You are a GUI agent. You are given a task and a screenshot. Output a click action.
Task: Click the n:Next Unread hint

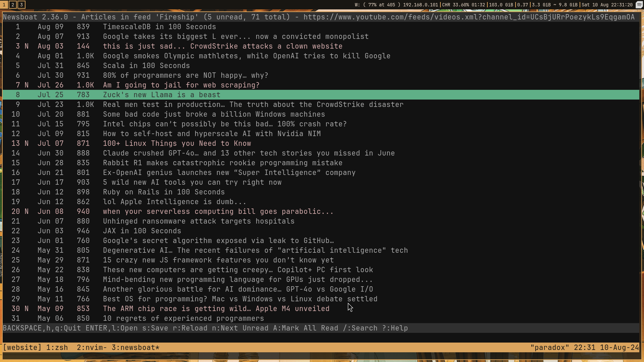(x=240, y=328)
